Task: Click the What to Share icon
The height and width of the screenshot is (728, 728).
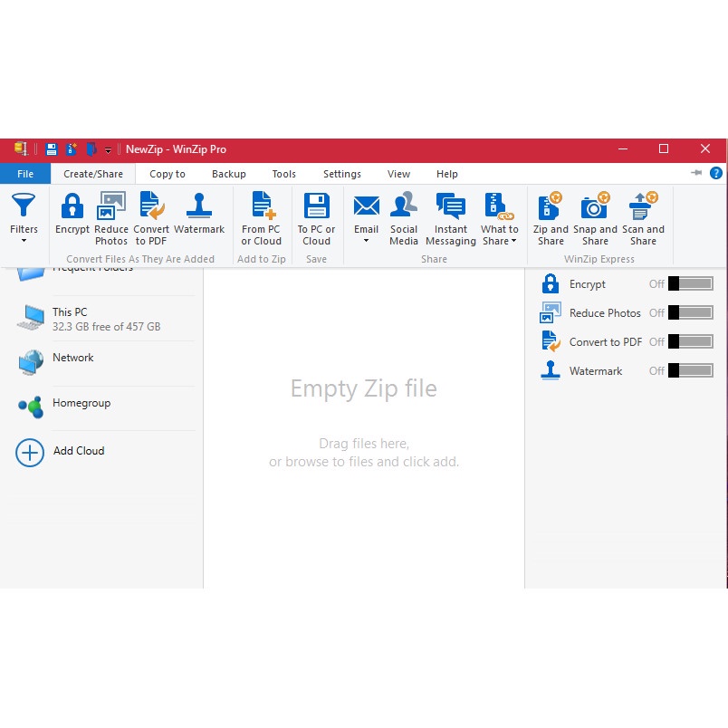Action: 499,206
